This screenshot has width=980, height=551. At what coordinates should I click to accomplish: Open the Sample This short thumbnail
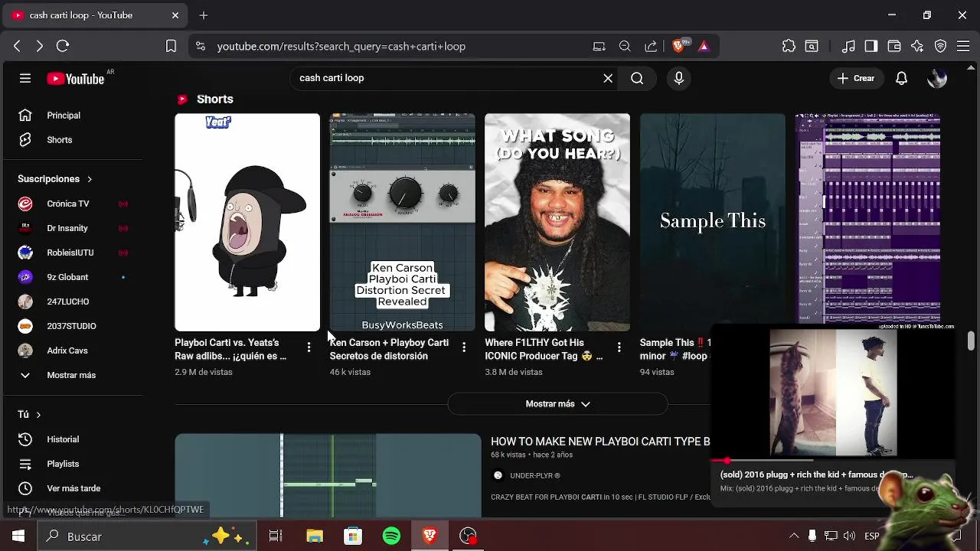click(713, 223)
